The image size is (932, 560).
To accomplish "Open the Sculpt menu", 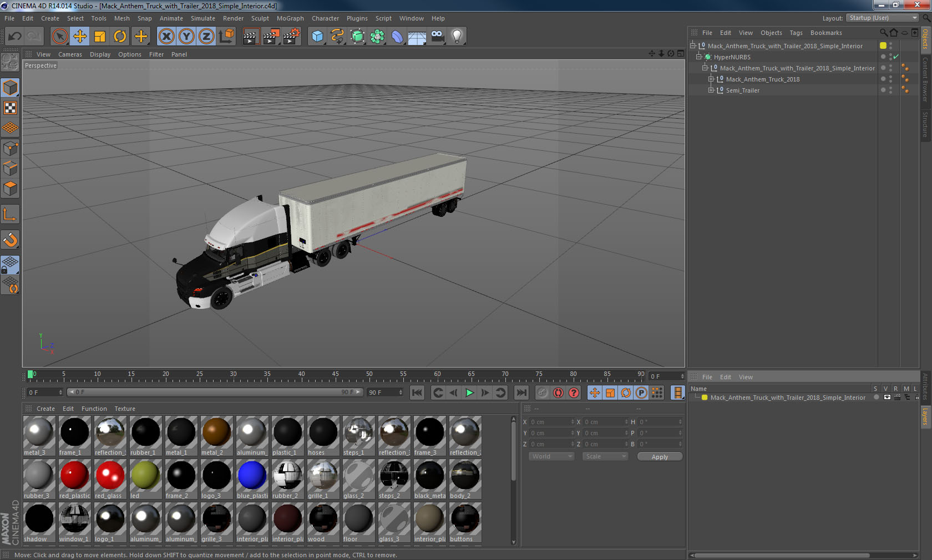I will pos(260,18).
